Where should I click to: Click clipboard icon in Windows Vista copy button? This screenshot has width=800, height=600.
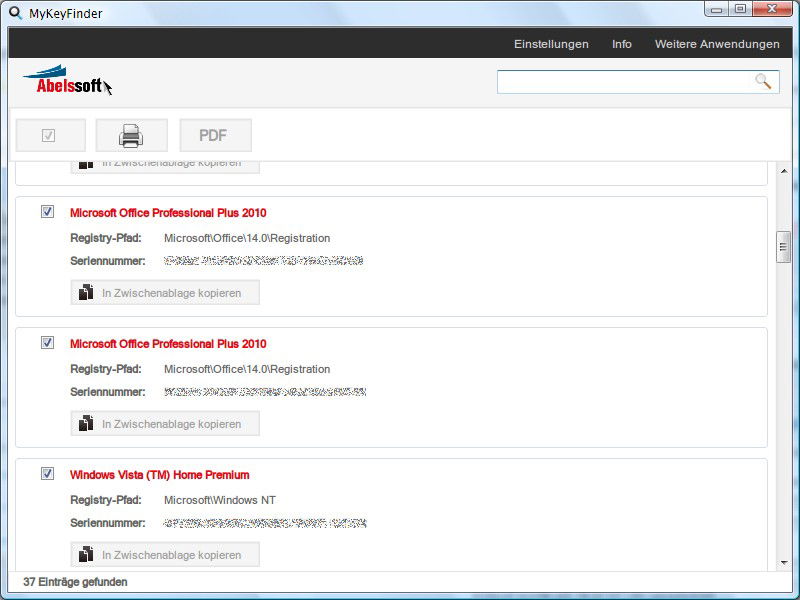coord(86,554)
